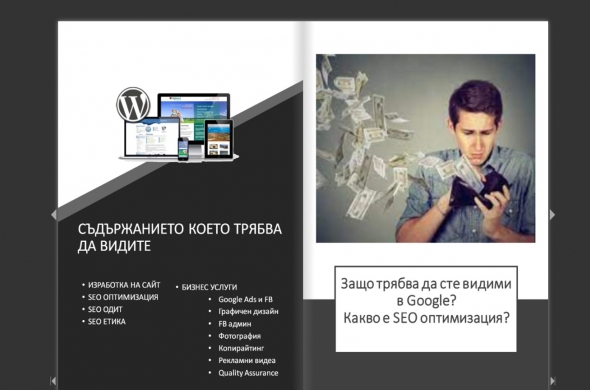Go to previous page with left arrow
Viewport: 590px width, 390px height.
54,215
